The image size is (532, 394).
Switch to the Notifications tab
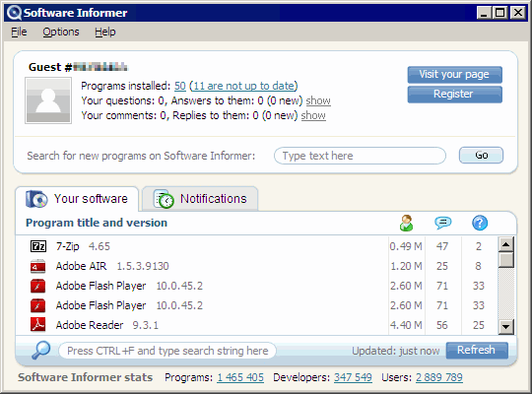point(200,199)
